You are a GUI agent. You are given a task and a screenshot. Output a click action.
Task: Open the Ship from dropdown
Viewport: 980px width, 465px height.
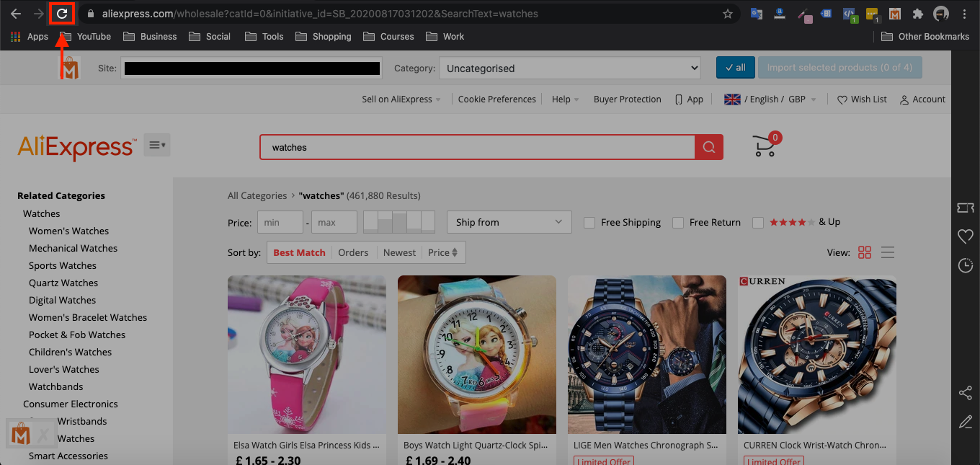click(509, 222)
